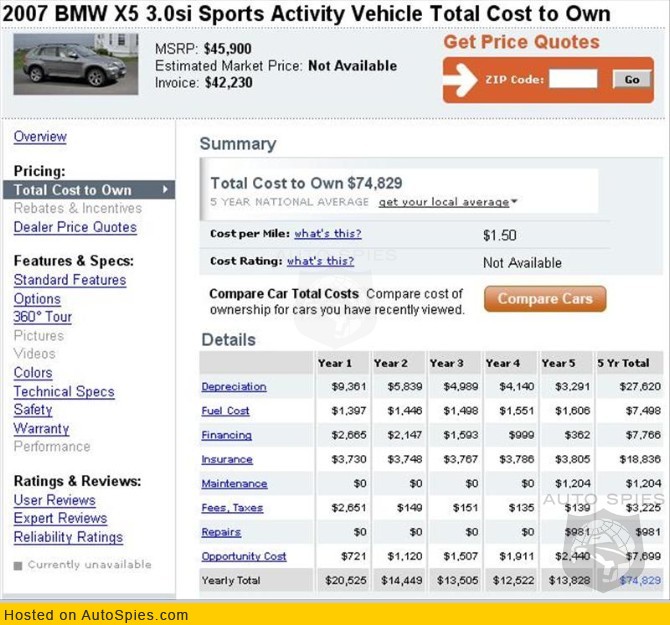Viewport: 670px width, 625px height.
Task: Open the Repairs details link
Action: coord(221,532)
